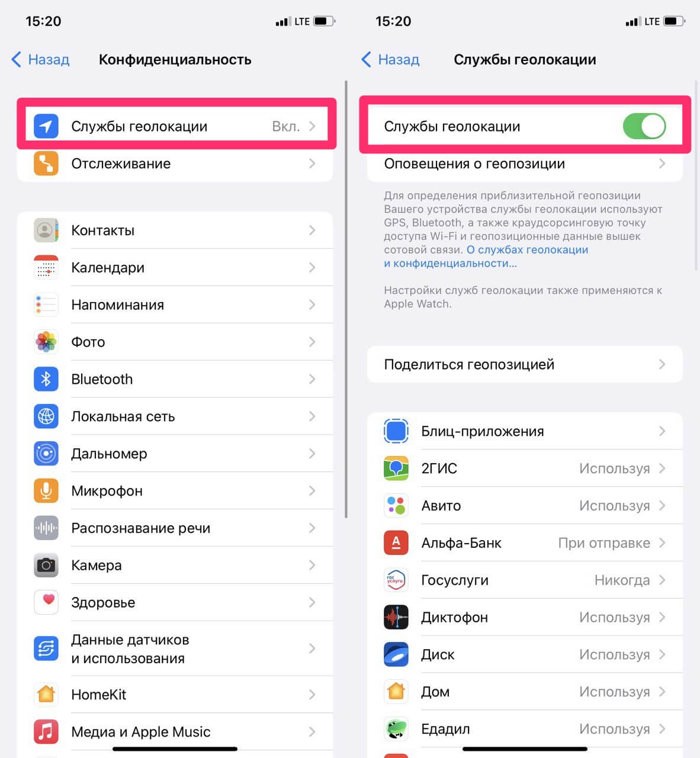Select the Отслеживание hand icon
700x758 pixels.
click(46, 163)
